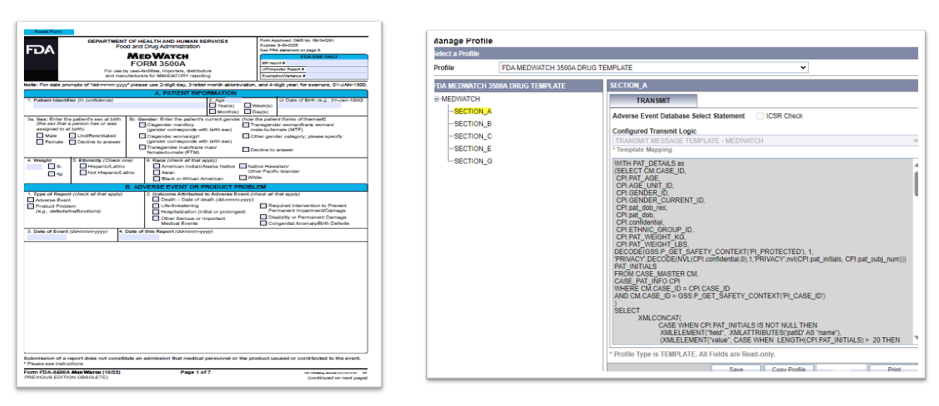
Task: Click the Weight input field
Action: (34, 167)
